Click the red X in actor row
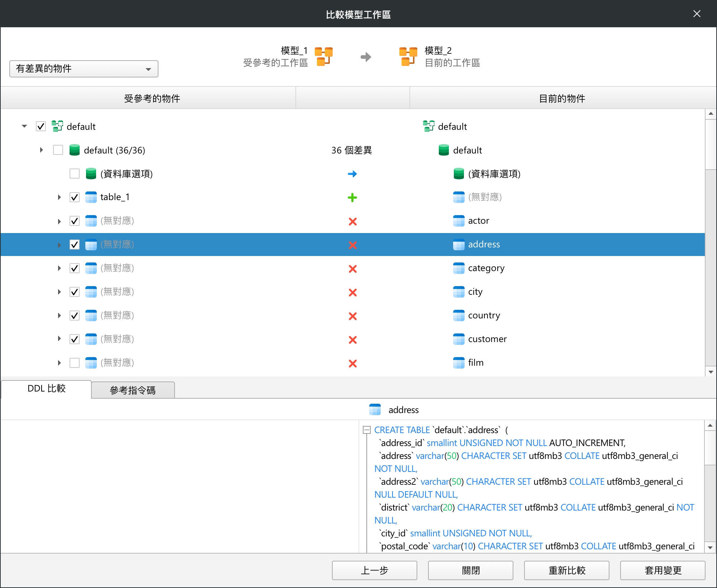Image resolution: width=717 pixels, height=588 pixels. coord(353,222)
